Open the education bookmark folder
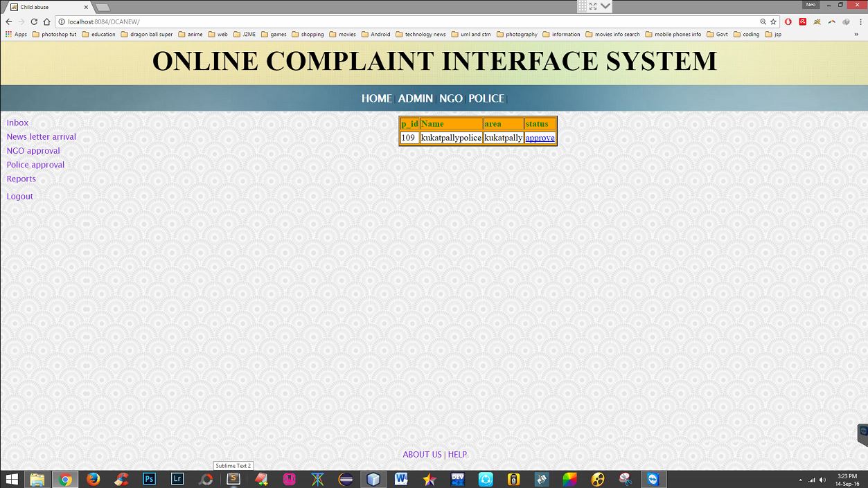Viewport: 868px width, 488px height. (x=98, y=34)
